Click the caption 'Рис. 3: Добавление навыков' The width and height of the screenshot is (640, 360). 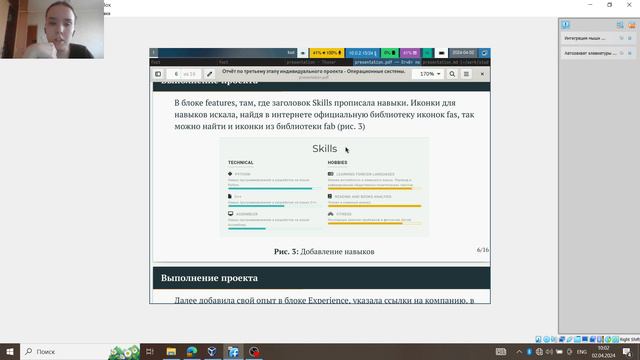click(x=324, y=251)
